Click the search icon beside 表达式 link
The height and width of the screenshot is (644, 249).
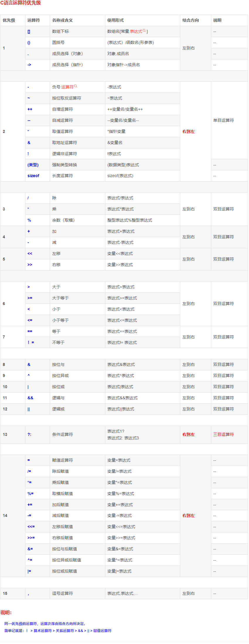[x=144, y=30]
